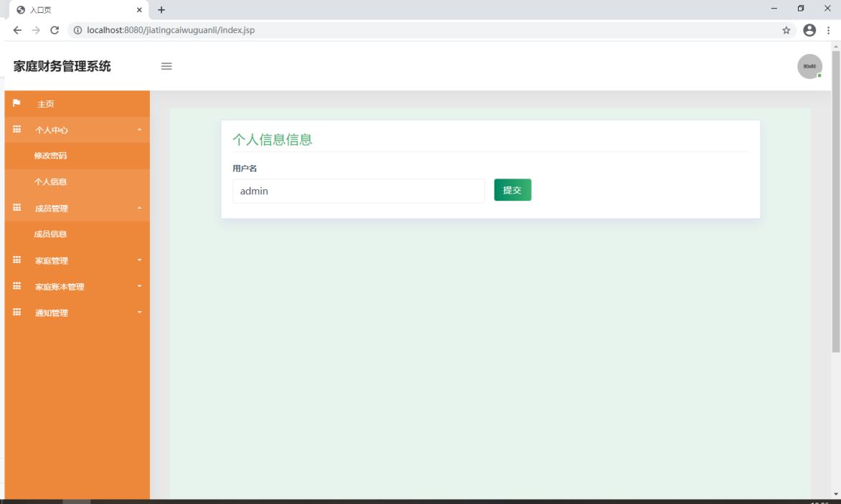The height and width of the screenshot is (504, 841).
Task: View site information icon in address bar
Action: pos(77,30)
